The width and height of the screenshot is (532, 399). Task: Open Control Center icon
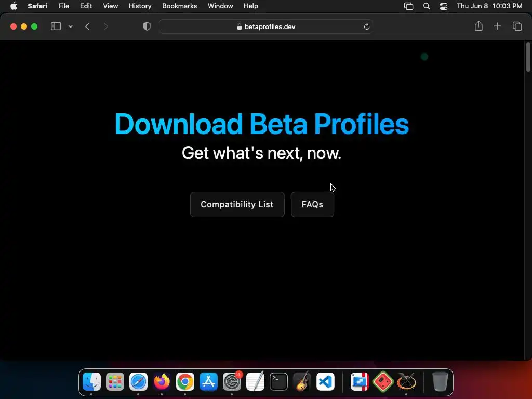pos(444,6)
